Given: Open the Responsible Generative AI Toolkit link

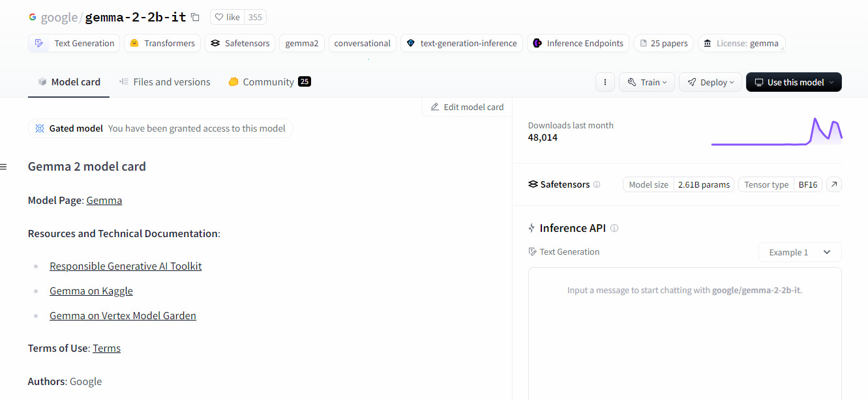Looking at the screenshot, I should pos(126,266).
